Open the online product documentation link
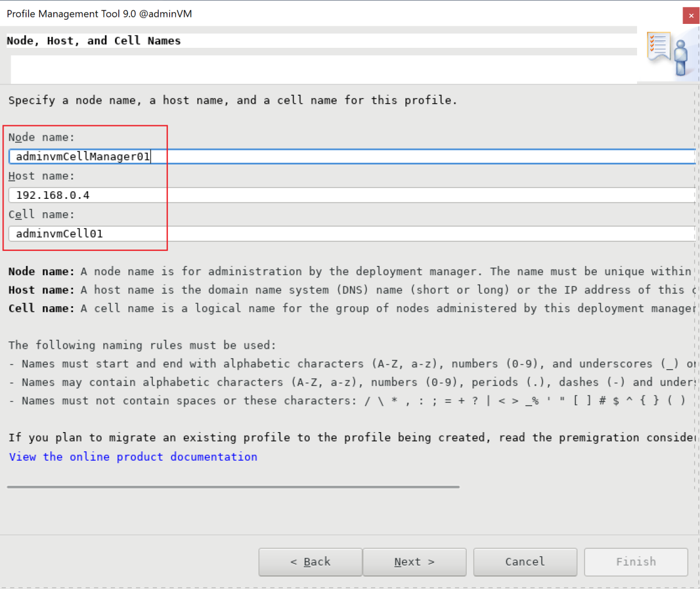Viewport: 700px width, 589px height. (x=132, y=457)
